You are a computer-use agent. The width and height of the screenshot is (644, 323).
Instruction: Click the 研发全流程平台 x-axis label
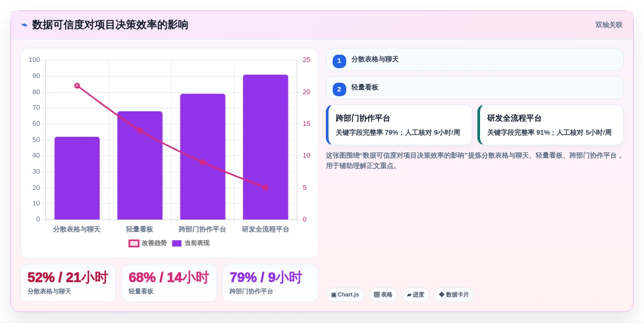click(x=266, y=229)
